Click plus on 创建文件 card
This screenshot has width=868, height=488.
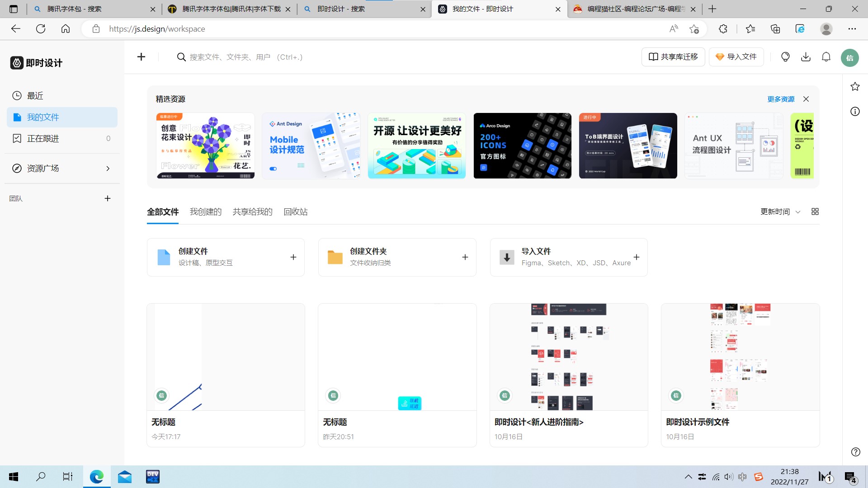click(293, 257)
